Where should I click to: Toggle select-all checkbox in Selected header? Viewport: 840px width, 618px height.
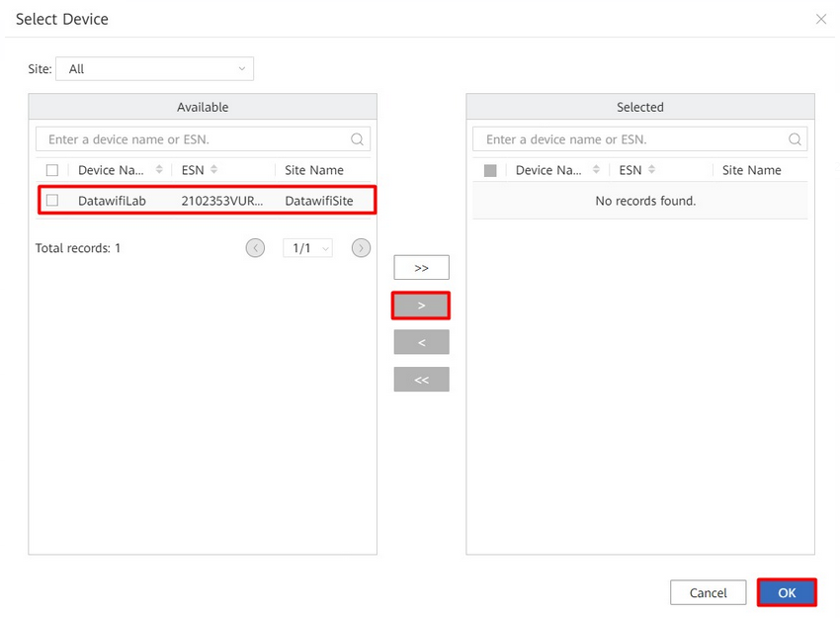coord(489,170)
